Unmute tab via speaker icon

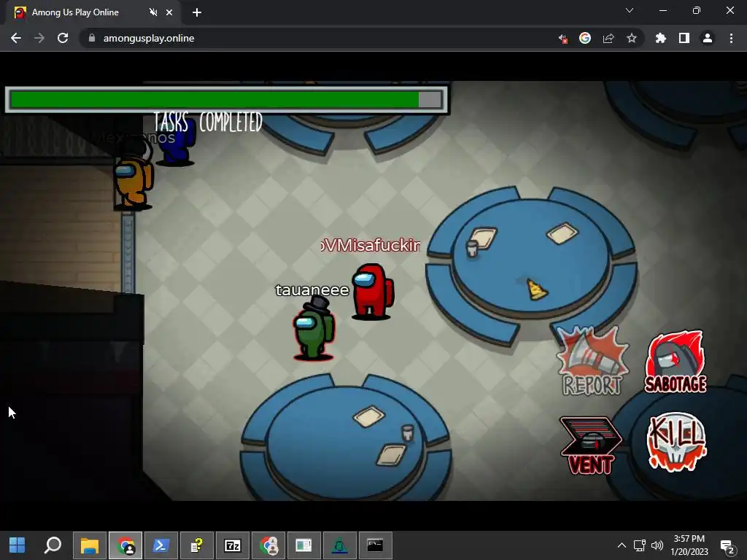click(153, 12)
